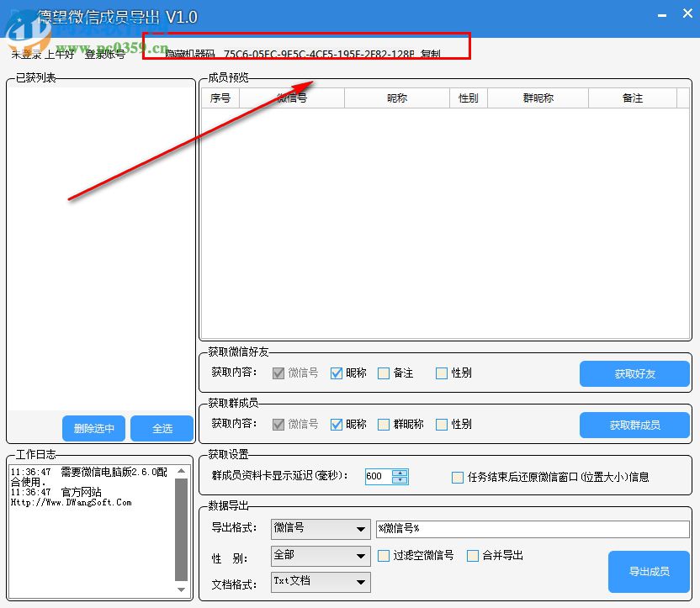Click 删除选中 to delete selected items
Viewport: 700px width, 608px height.
tap(93, 428)
